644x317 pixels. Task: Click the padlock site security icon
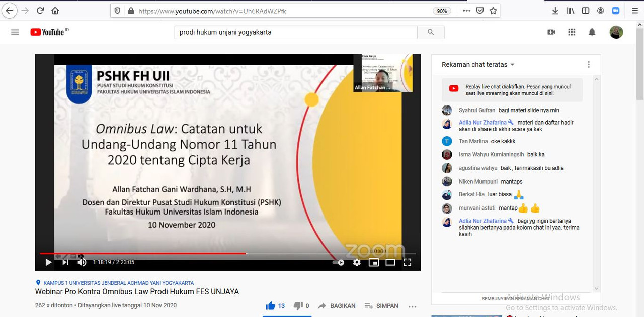(x=131, y=11)
